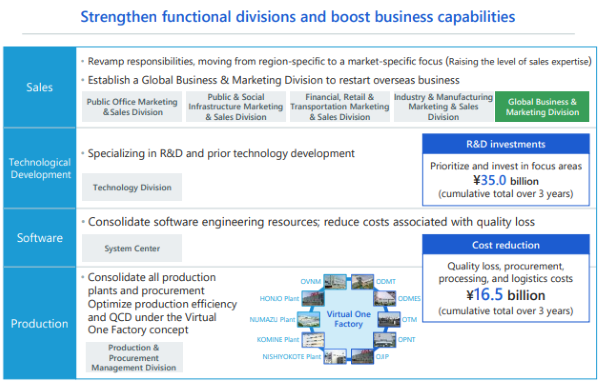This screenshot has width=600, height=384.
Task: Click the ODMES plant photo thumbnail
Action: point(385,298)
